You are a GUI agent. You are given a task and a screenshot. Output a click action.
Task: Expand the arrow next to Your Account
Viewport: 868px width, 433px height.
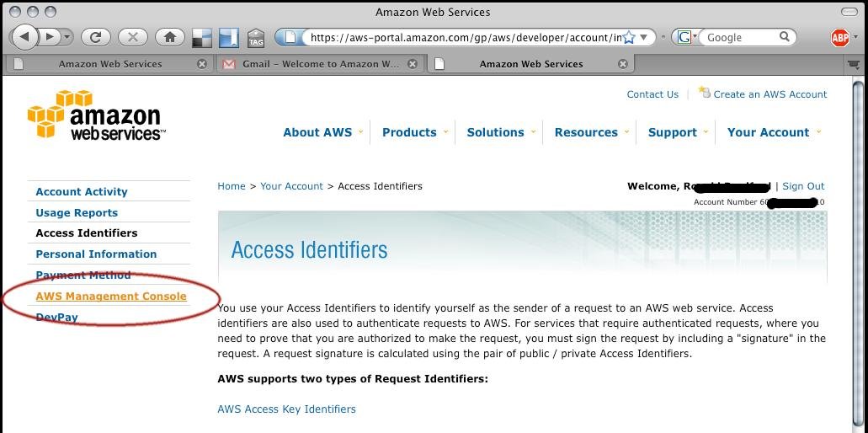[818, 131]
